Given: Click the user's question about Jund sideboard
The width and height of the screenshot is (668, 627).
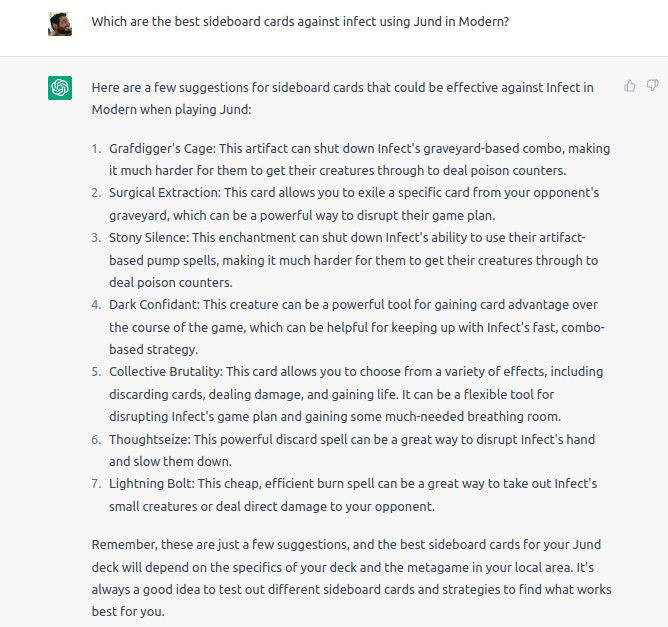Looking at the screenshot, I should click(300, 21).
